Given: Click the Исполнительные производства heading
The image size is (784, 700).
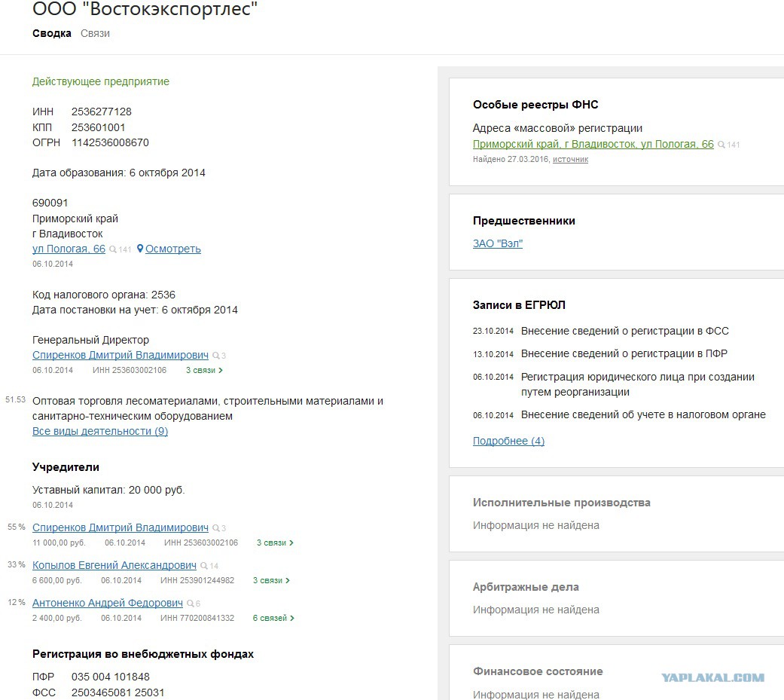Looking at the screenshot, I should (x=562, y=503).
